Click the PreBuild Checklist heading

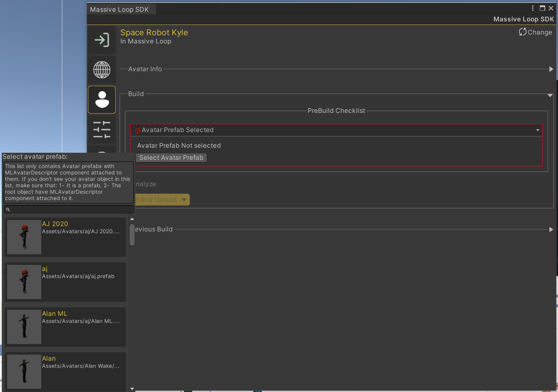coord(337,111)
